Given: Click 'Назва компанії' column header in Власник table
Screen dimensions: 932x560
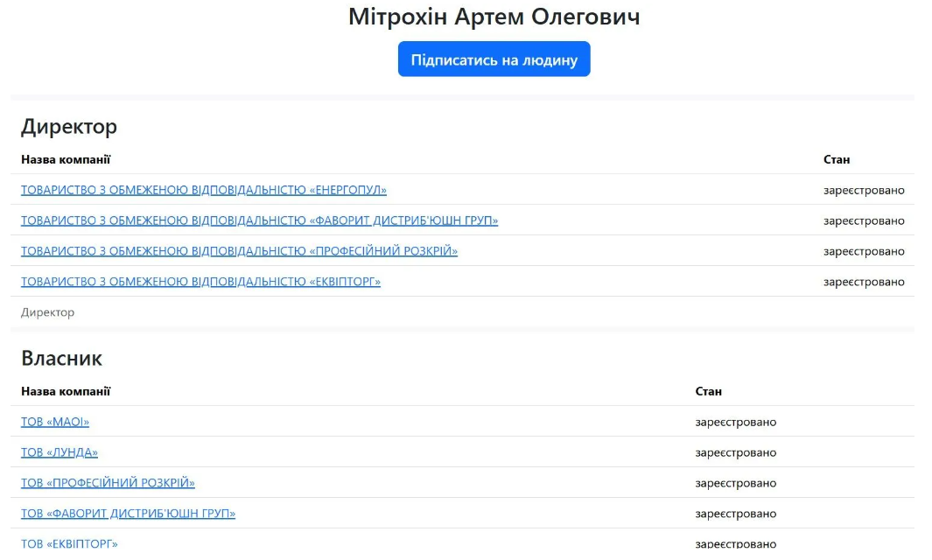Looking at the screenshot, I should tap(66, 391).
